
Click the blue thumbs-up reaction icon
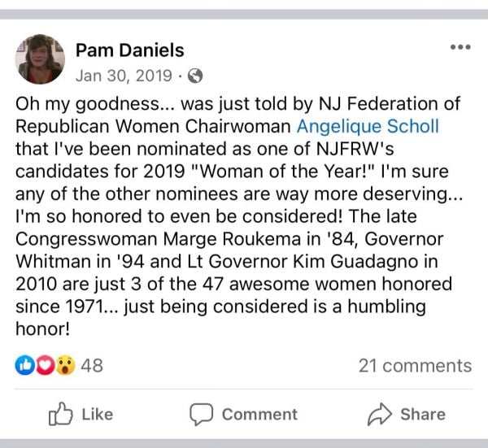pyautogui.click(x=25, y=365)
